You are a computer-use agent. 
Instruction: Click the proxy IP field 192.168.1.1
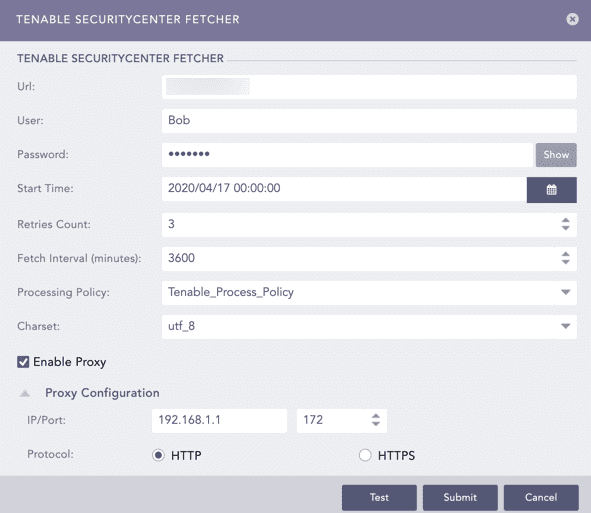(219, 421)
